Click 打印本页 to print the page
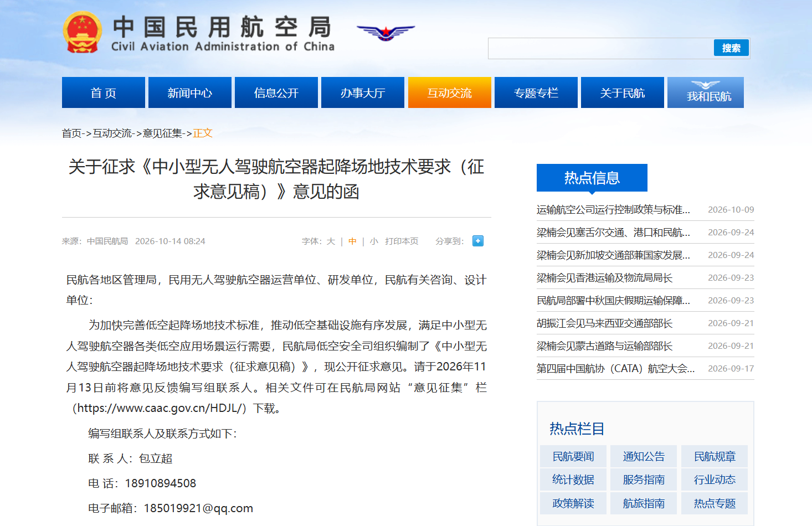 402,241
